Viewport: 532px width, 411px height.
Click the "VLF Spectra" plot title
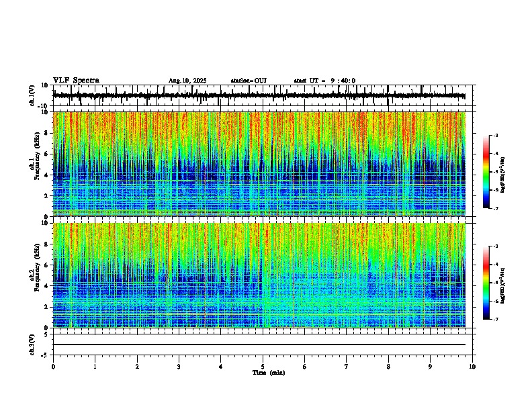pos(76,81)
